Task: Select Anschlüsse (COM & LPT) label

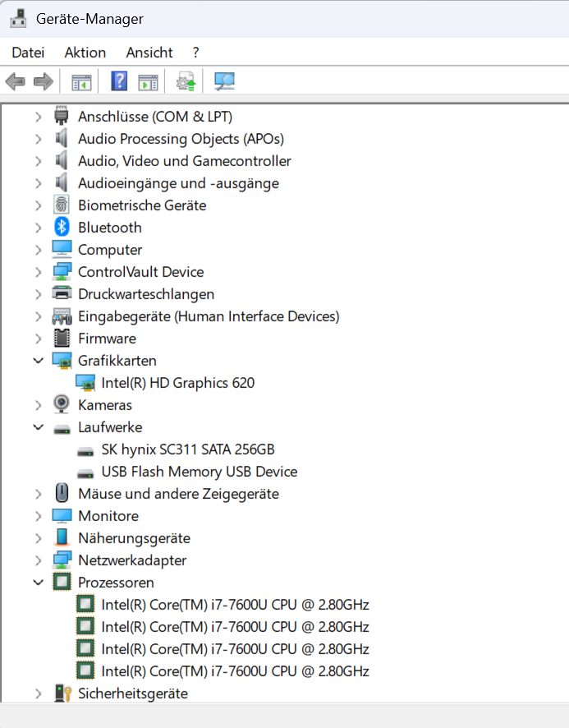Action: (155, 117)
